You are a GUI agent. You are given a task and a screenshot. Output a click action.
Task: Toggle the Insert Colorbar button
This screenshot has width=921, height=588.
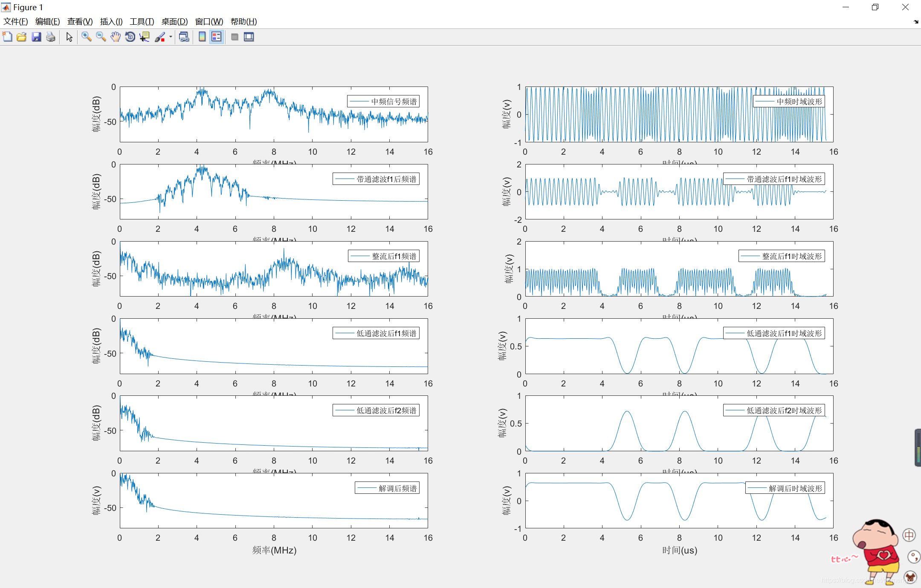click(202, 37)
